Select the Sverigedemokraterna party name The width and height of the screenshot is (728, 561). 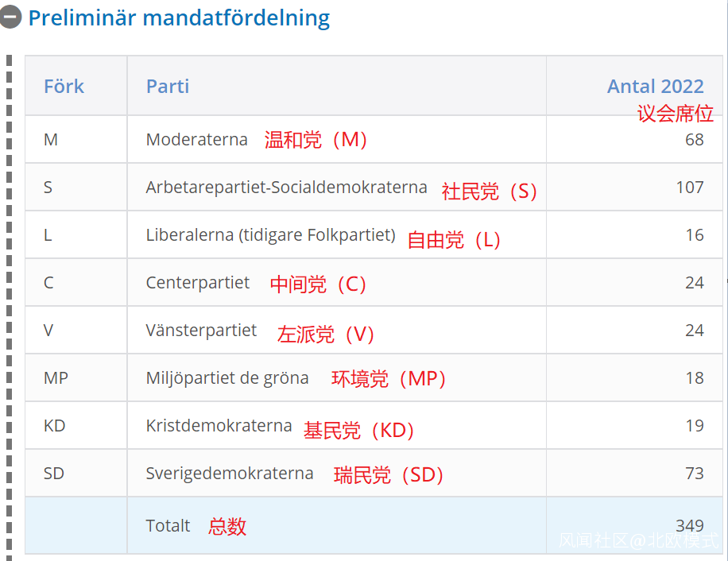click(x=230, y=474)
